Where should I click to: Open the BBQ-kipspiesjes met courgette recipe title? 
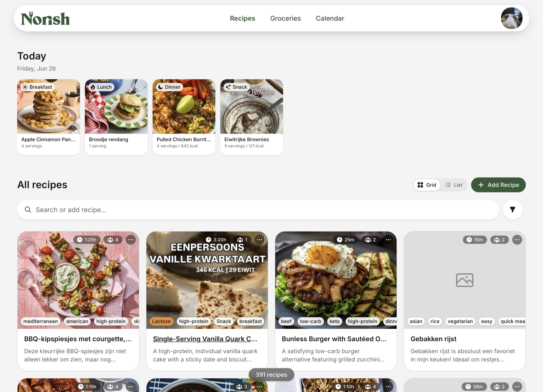point(78,339)
